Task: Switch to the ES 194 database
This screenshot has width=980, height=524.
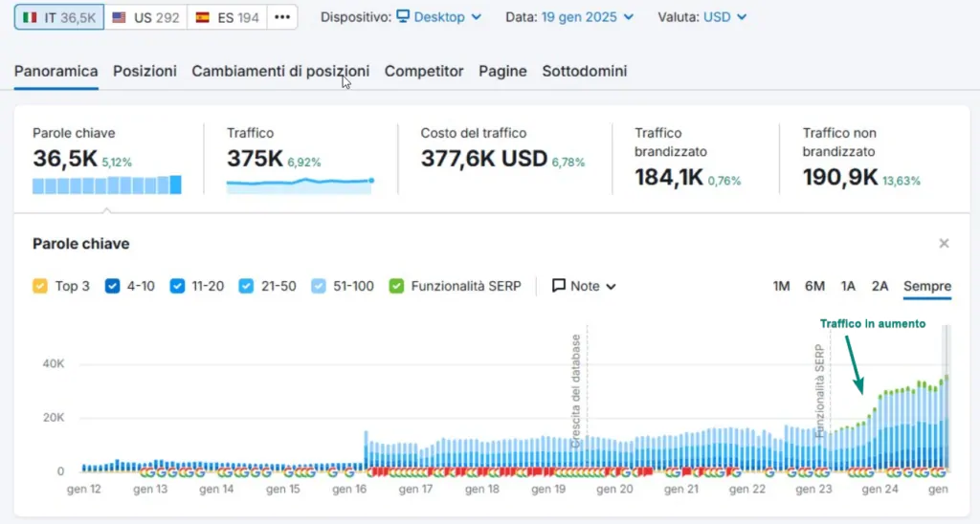Action: pos(227,17)
